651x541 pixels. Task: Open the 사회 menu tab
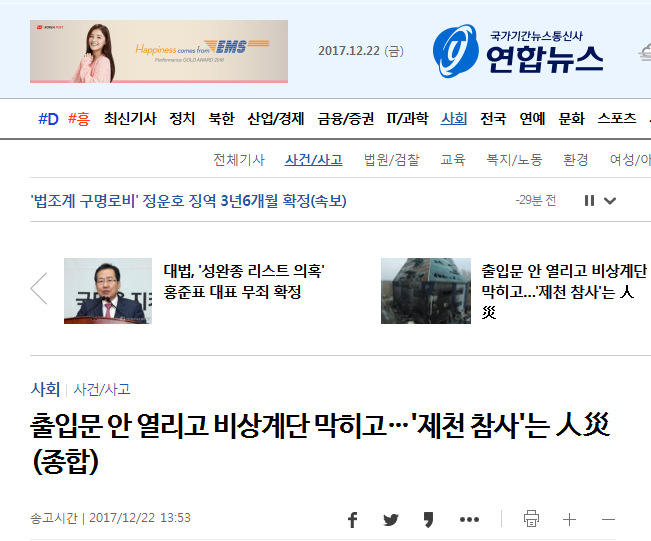point(454,119)
